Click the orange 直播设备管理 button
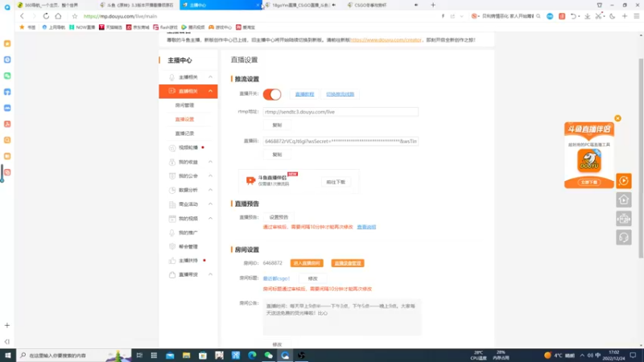The height and width of the screenshot is (362, 644). [348, 263]
